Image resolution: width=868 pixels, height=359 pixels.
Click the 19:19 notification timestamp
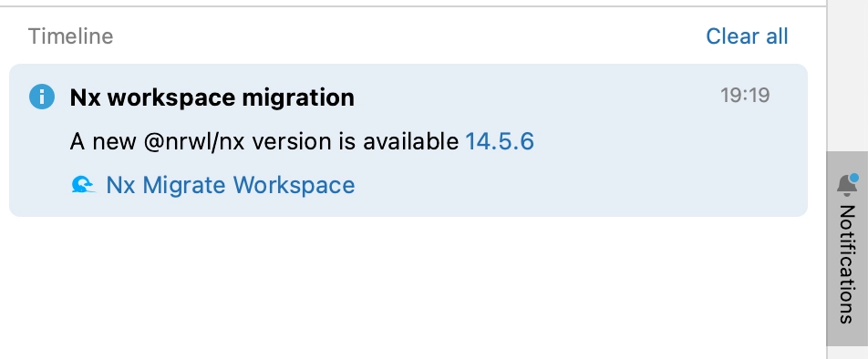(745, 95)
